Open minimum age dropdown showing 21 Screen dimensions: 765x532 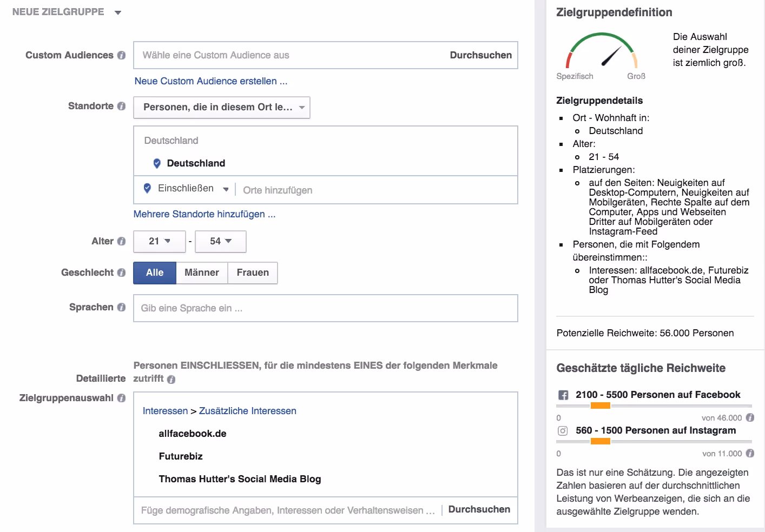(x=160, y=242)
